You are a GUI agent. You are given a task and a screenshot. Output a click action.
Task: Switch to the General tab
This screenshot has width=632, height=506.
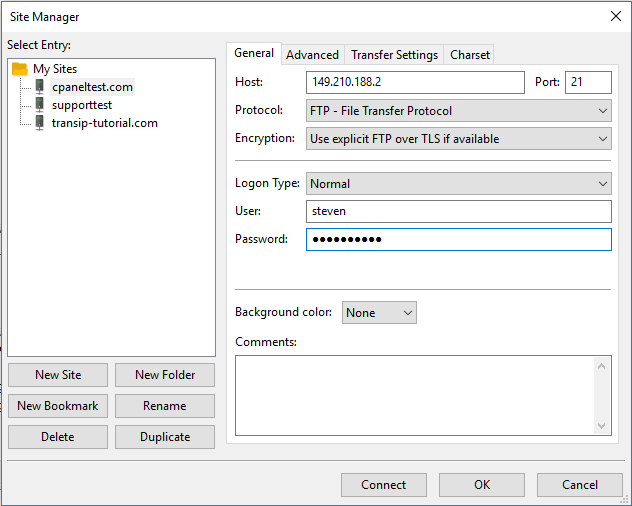[x=254, y=53]
